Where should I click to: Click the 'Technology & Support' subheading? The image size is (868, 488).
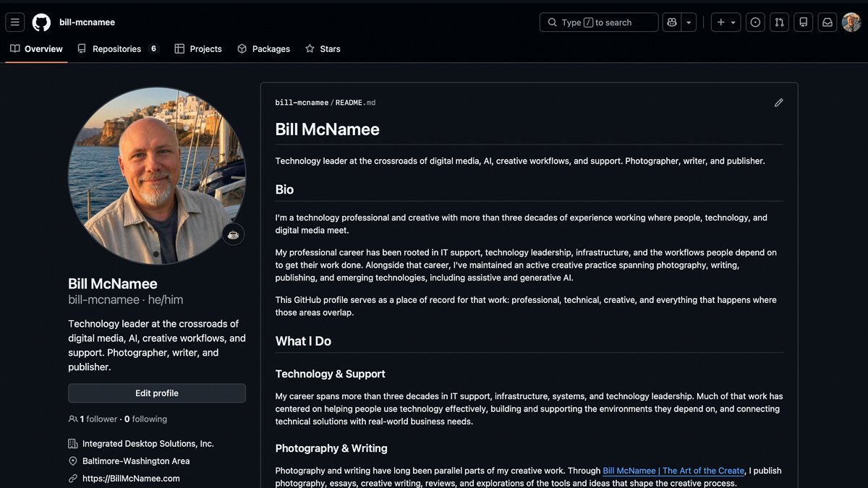click(330, 374)
